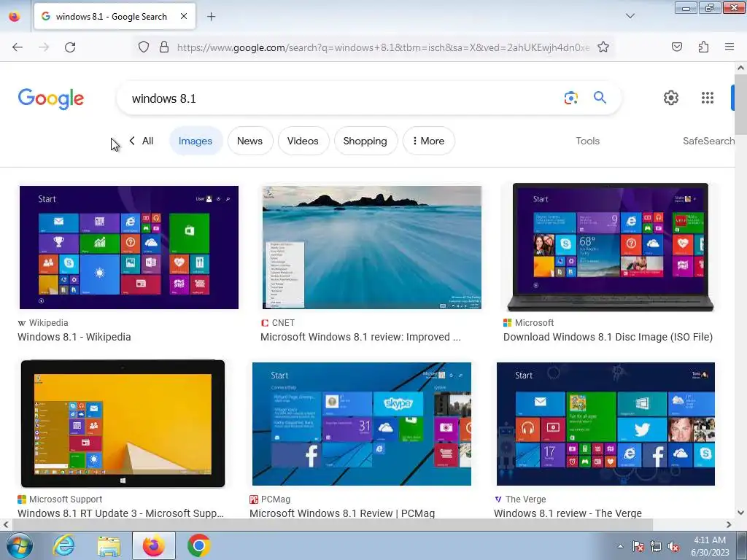Open the PCMag blue Start screen thumbnail
The image size is (747, 560).
[x=362, y=424]
